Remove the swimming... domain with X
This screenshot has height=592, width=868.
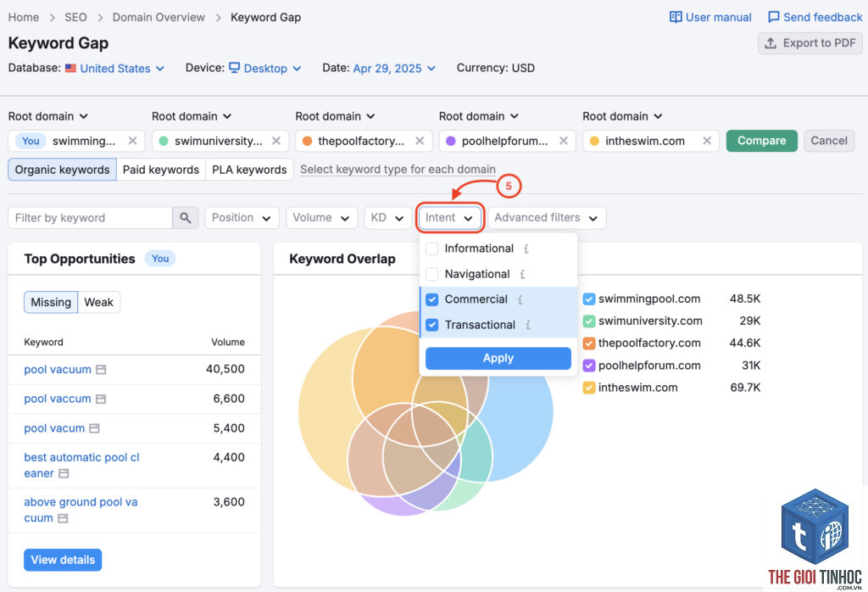(132, 141)
